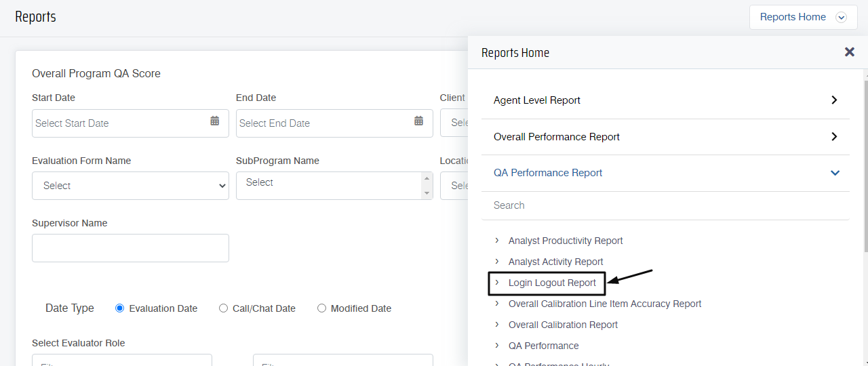Click arrow icon before QA Performance item
The image size is (868, 366).
[497, 345]
